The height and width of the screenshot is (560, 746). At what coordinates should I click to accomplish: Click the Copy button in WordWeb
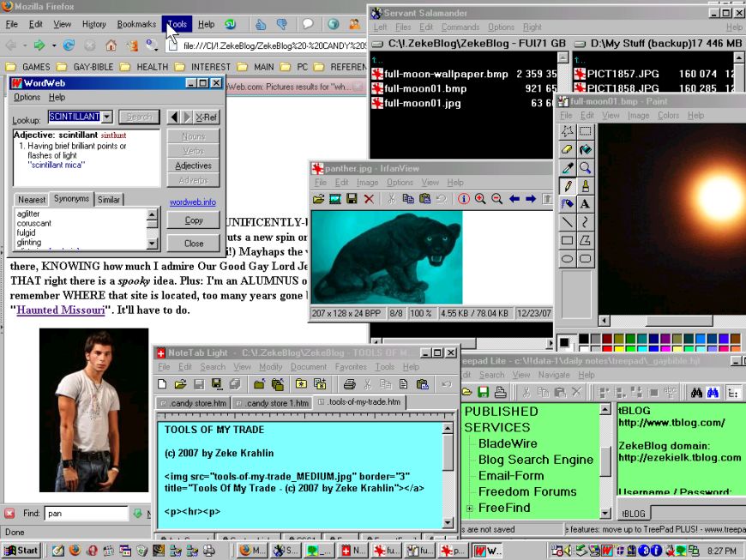[x=194, y=220]
